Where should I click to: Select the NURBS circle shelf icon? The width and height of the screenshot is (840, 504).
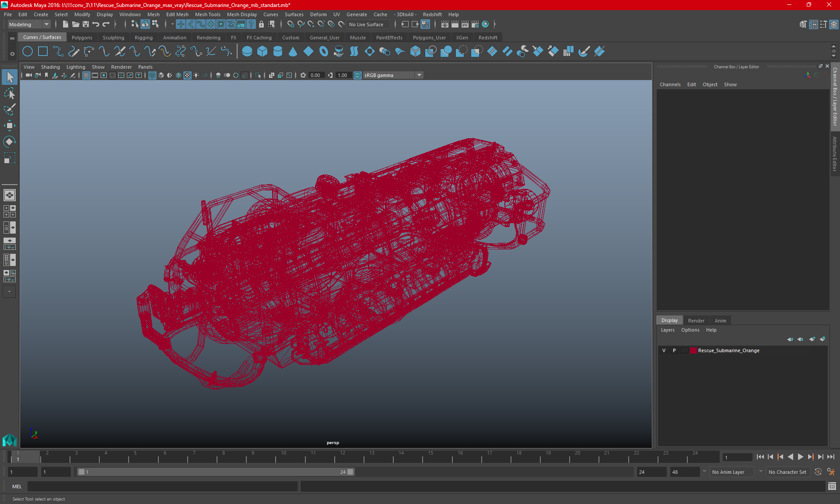(28, 52)
